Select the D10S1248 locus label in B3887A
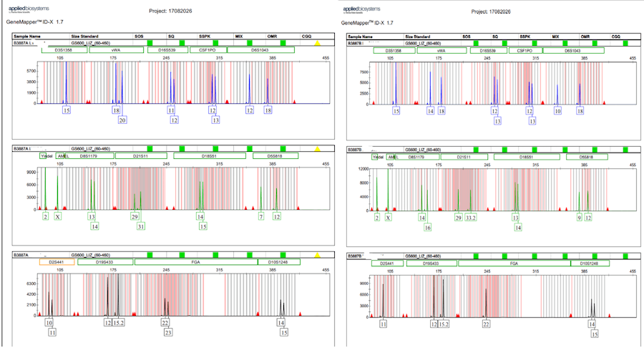This screenshot has width=644, height=348. [278, 262]
